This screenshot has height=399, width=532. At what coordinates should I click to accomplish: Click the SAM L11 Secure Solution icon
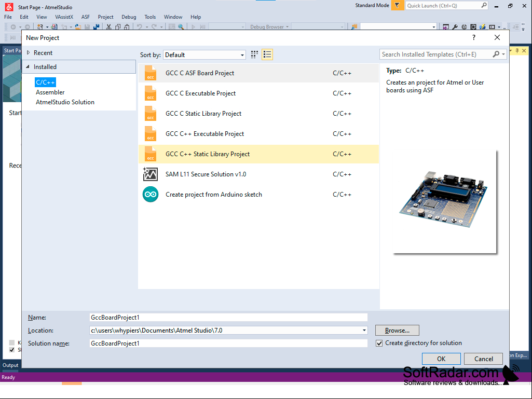pyautogui.click(x=151, y=174)
